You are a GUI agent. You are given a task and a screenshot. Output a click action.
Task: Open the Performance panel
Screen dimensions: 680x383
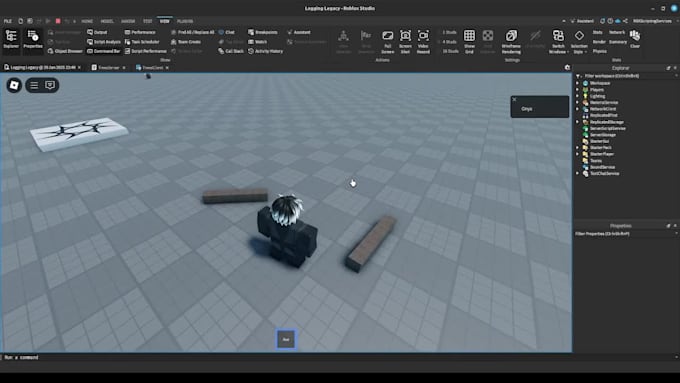pos(140,32)
